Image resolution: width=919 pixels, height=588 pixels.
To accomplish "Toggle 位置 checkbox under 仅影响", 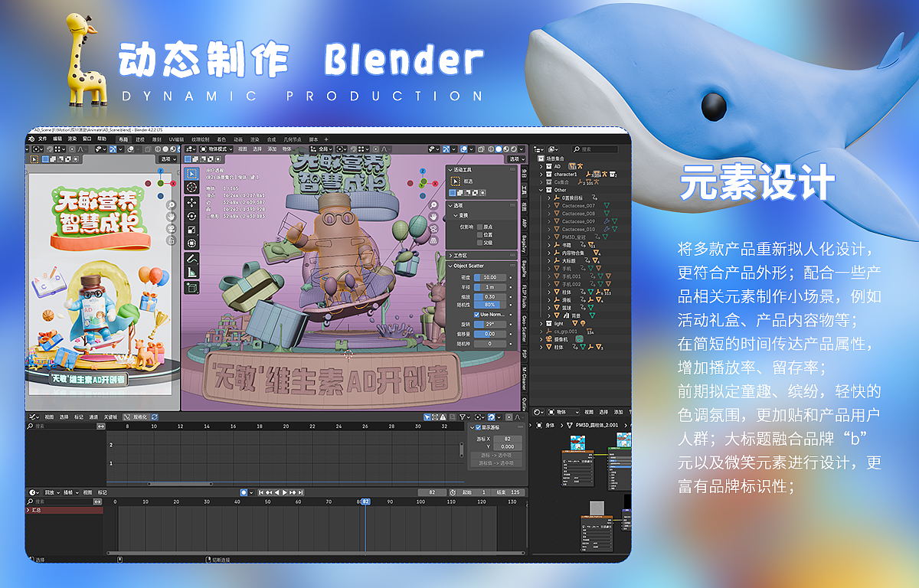I will (x=480, y=235).
